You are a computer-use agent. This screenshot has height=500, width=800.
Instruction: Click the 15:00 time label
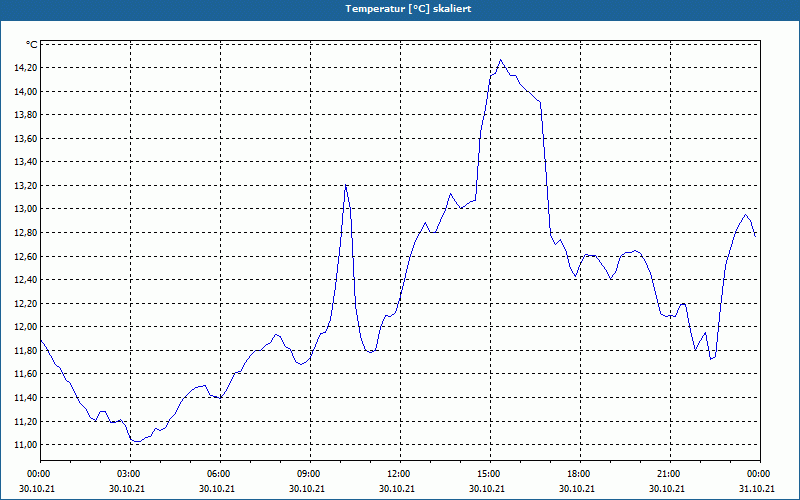coord(490,474)
